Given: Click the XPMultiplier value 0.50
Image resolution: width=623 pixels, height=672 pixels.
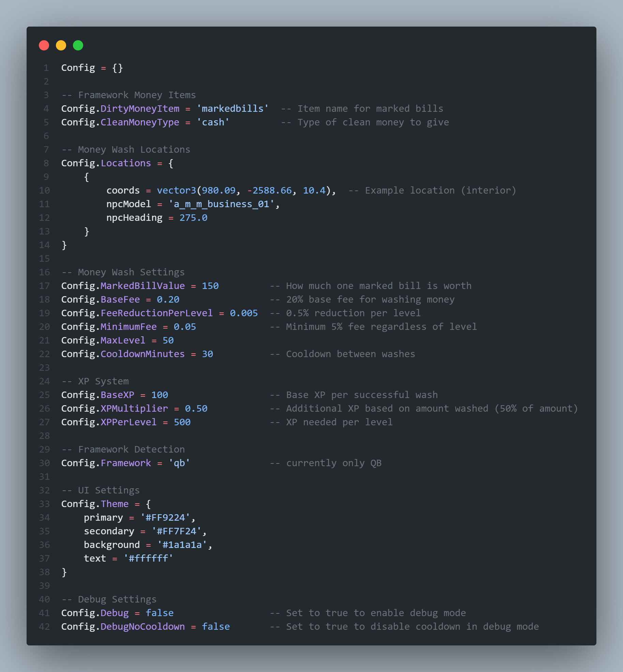Looking at the screenshot, I should tap(196, 409).
